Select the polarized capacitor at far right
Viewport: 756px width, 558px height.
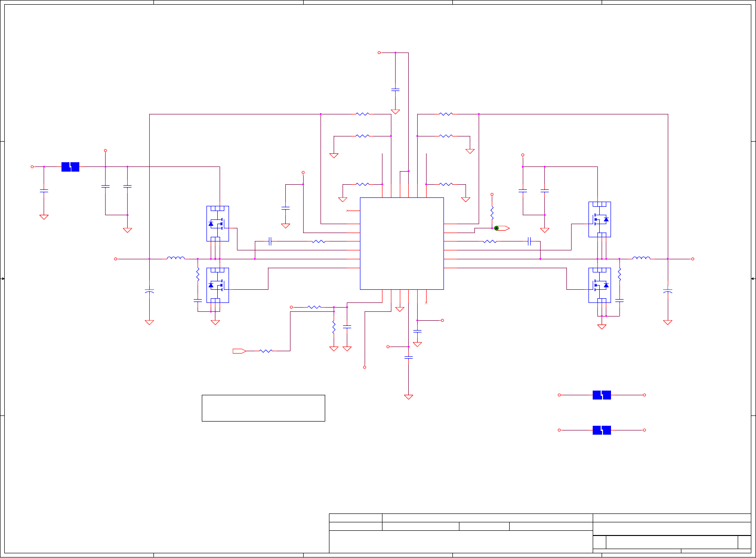point(668,292)
